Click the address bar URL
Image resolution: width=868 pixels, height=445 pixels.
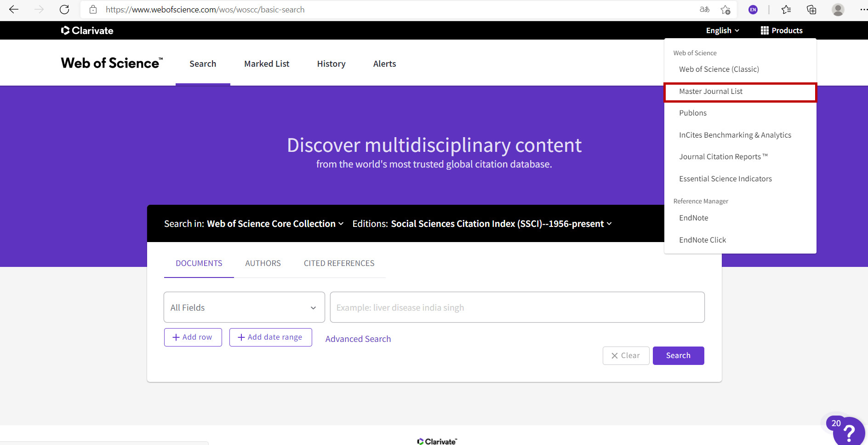coord(205,10)
